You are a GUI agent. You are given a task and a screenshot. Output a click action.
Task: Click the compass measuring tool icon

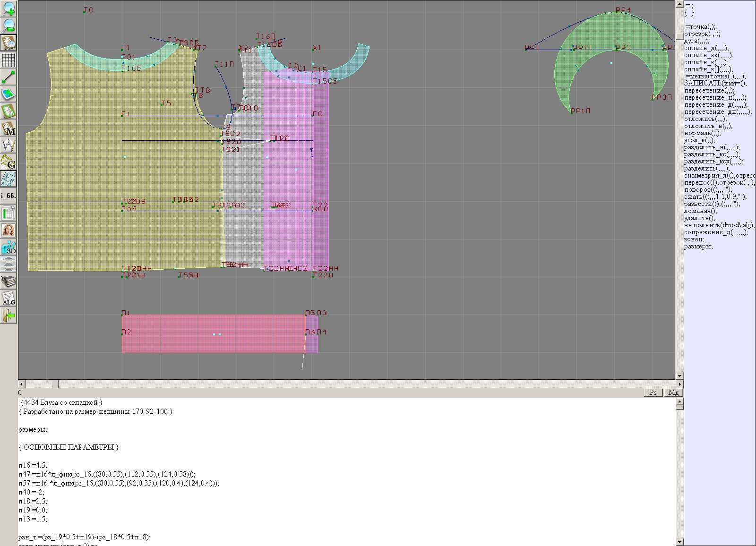(9, 145)
